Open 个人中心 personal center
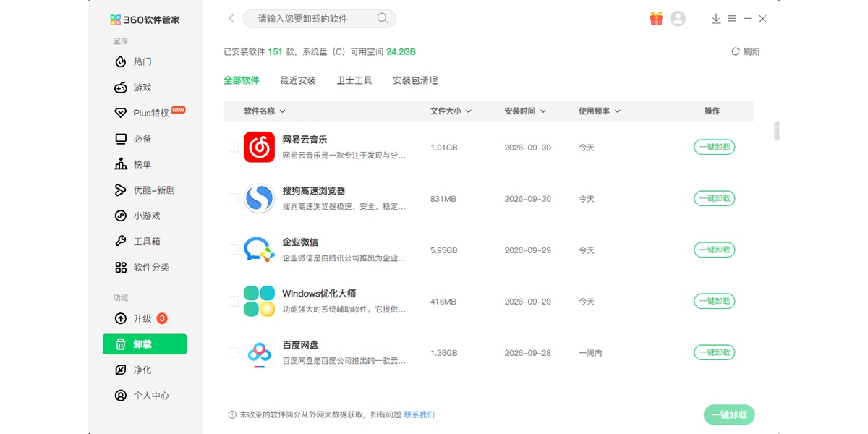 click(x=142, y=396)
